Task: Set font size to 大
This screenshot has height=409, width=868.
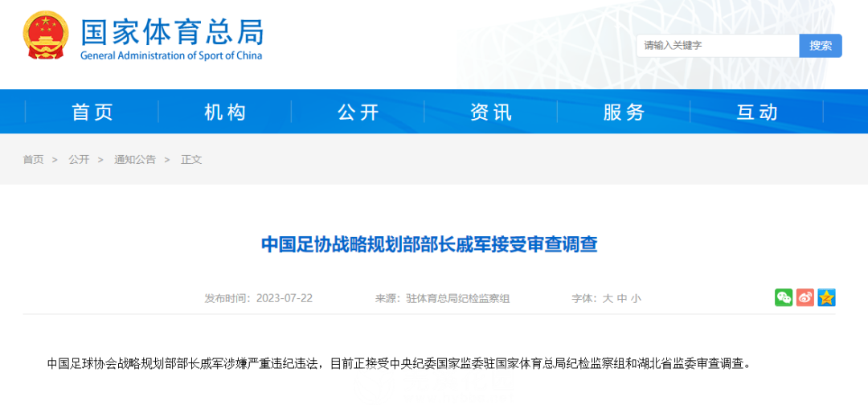Action: [608, 298]
